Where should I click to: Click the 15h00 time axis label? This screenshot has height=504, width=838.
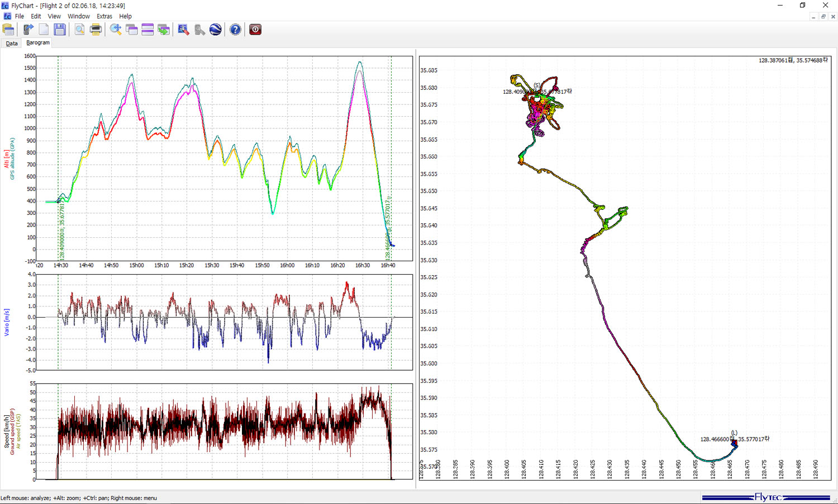(136, 265)
